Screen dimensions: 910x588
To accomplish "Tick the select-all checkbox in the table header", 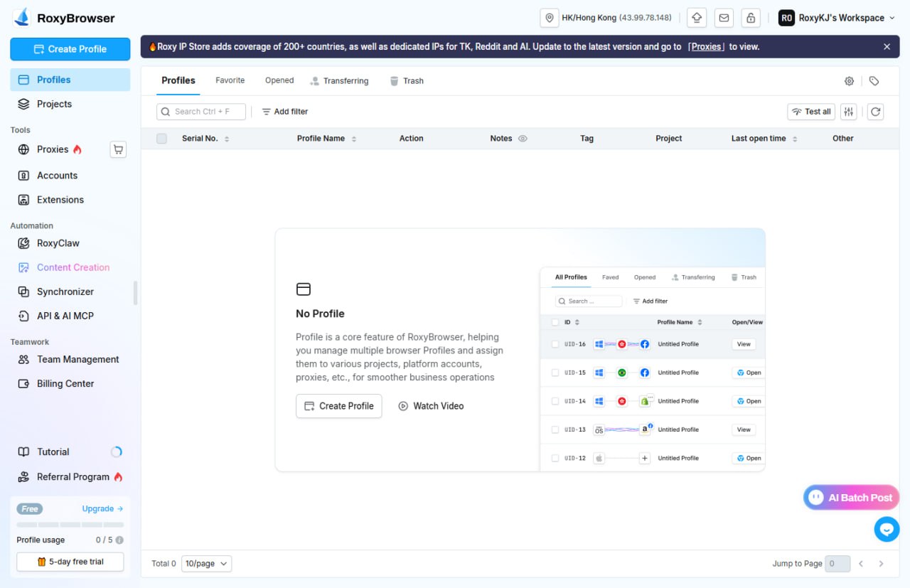I will (161, 139).
